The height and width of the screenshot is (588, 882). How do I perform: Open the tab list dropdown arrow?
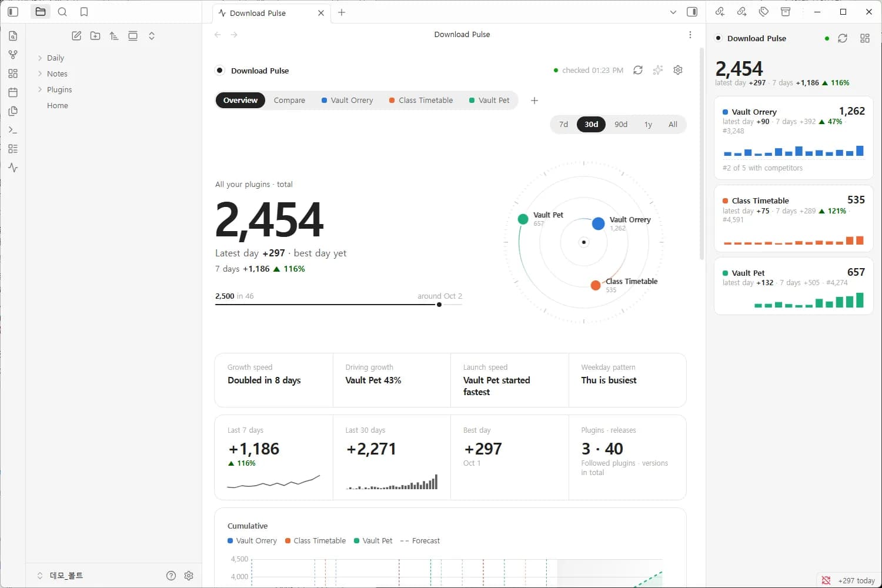tap(673, 12)
